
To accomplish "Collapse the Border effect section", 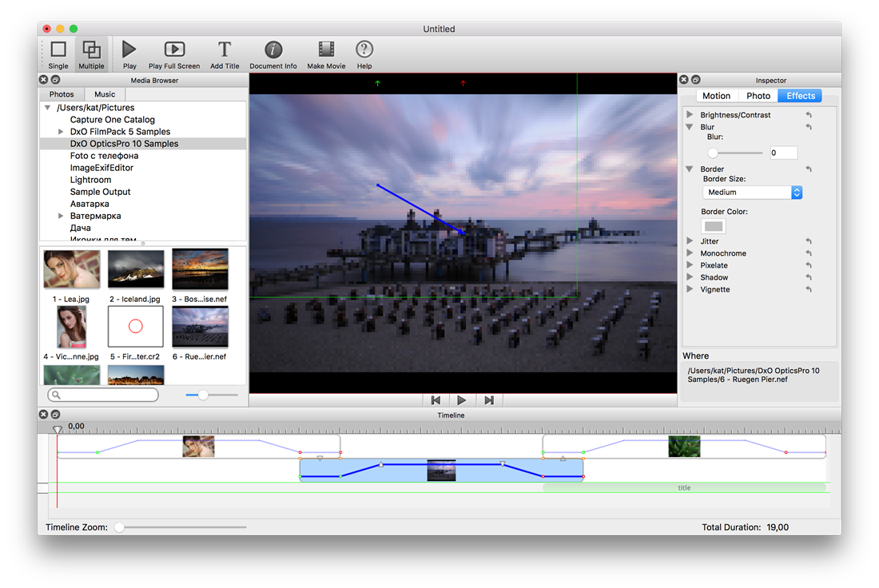I will click(690, 169).
